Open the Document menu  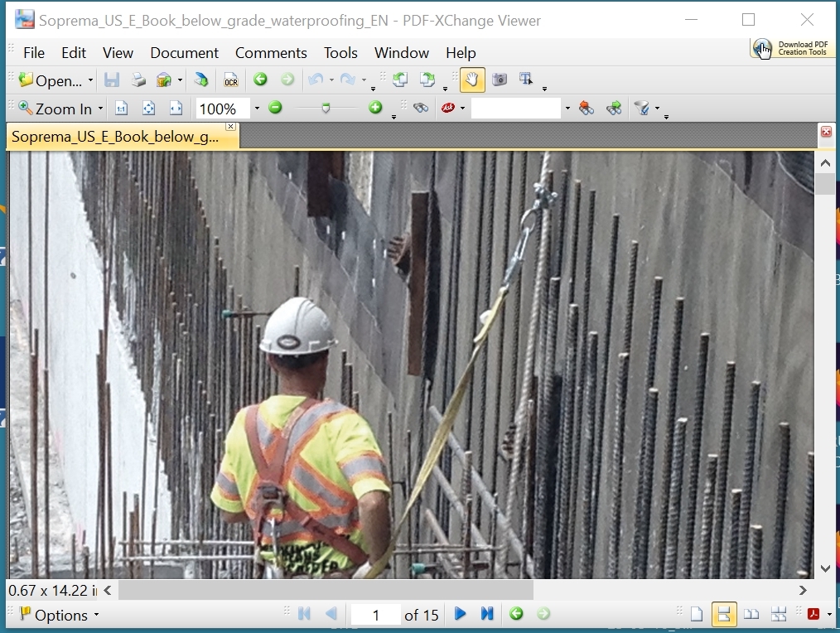click(x=184, y=52)
